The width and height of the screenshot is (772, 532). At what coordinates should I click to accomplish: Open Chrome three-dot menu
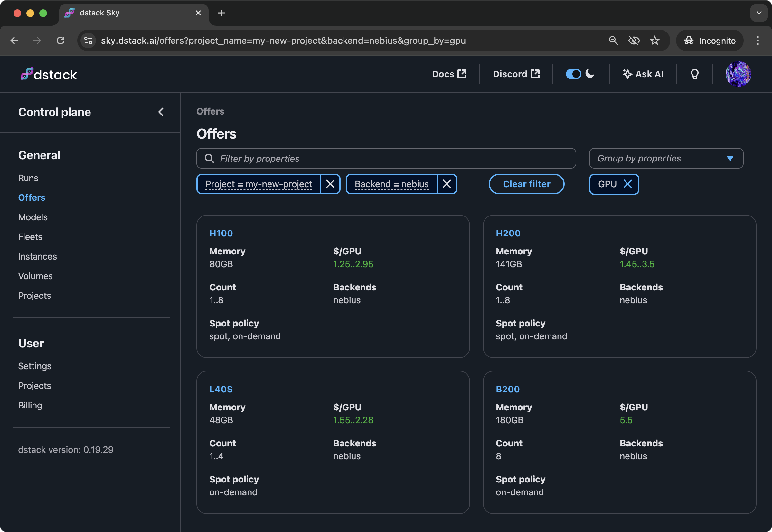(x=758, y=41)
